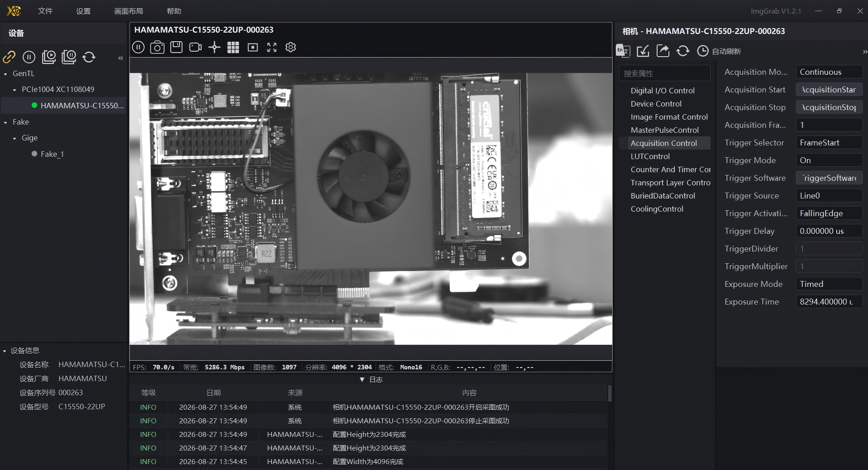
Task: Execute the TriggerSoftware command button
Action: click(829, 178)
